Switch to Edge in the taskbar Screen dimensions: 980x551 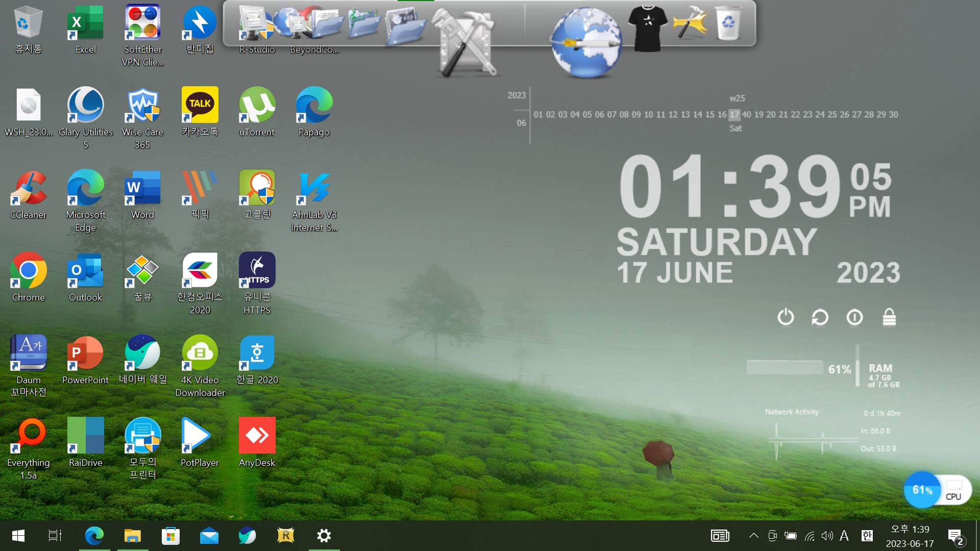94,536
